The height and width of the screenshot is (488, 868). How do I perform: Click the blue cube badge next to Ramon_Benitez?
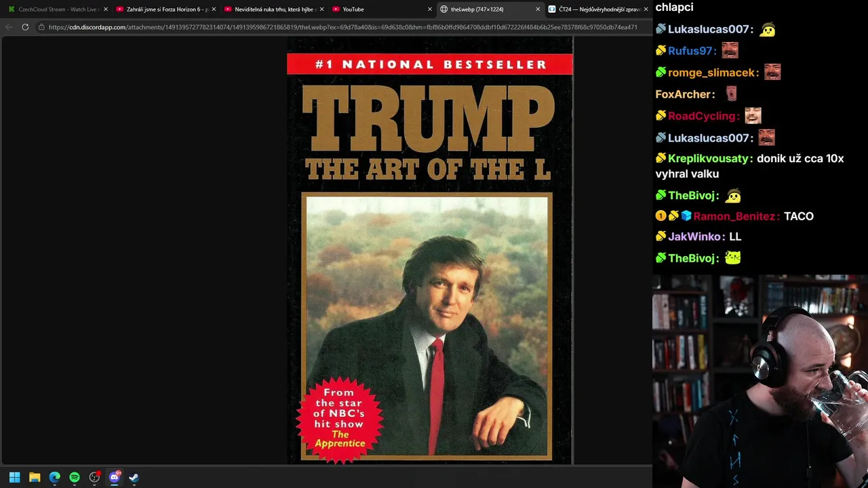tap(686, 216)
